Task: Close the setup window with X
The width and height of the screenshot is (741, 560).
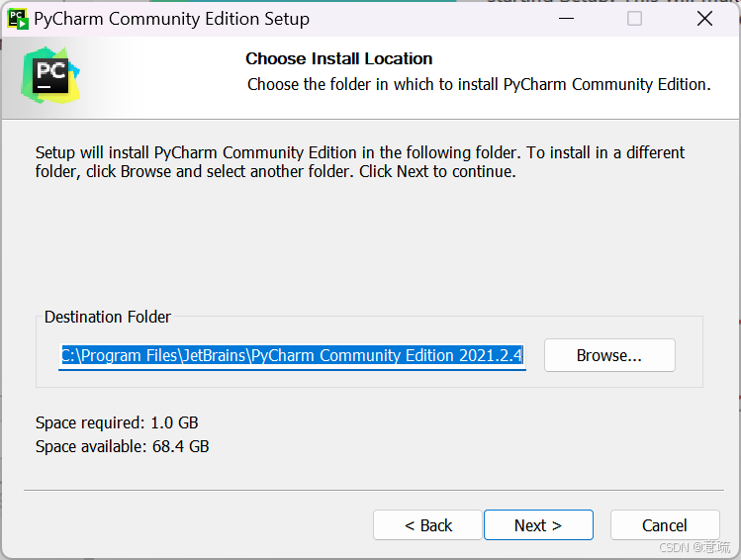Action: [x=704, y=19]
